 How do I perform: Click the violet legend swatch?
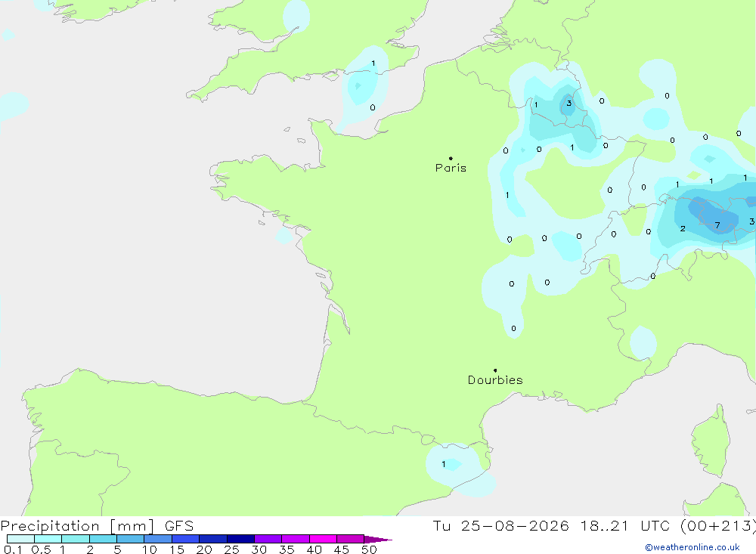pyautogui.click(x=268, y=539)
